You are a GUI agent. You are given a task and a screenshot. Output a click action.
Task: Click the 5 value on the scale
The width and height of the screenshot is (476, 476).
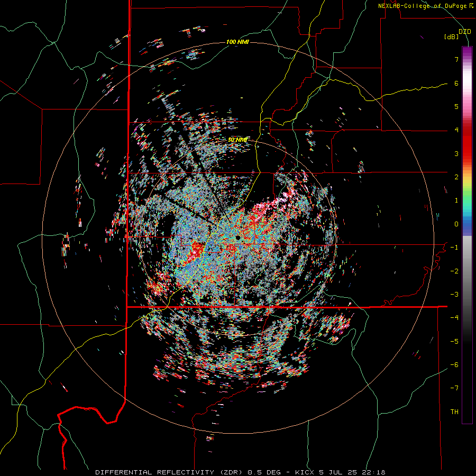(x=456, y=106)
